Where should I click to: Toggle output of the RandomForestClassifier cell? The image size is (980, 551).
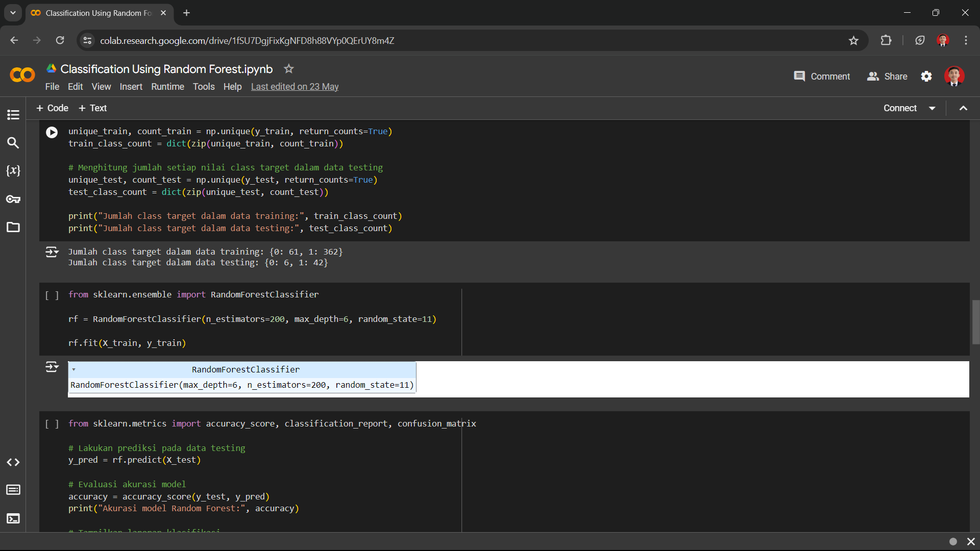tap(52, 367)
